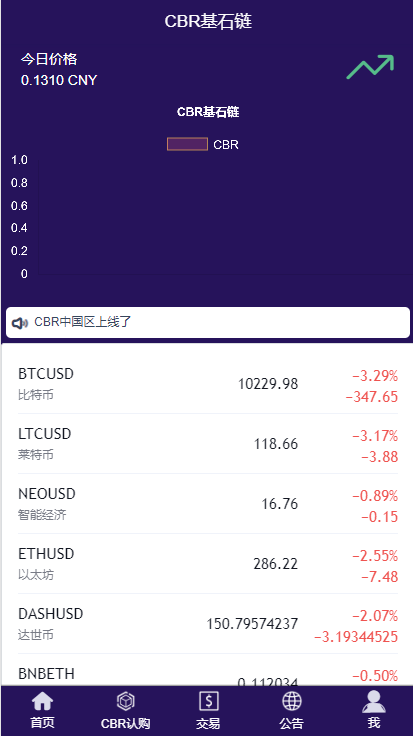Click the green upward trend arrow icon
Screen dimensions: 413x736
coord(370,67)
